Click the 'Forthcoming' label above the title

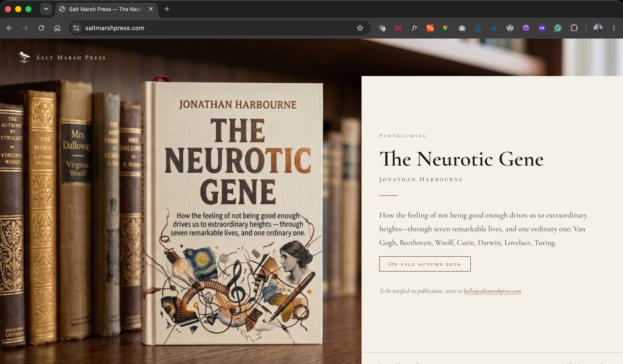point(403,136)
